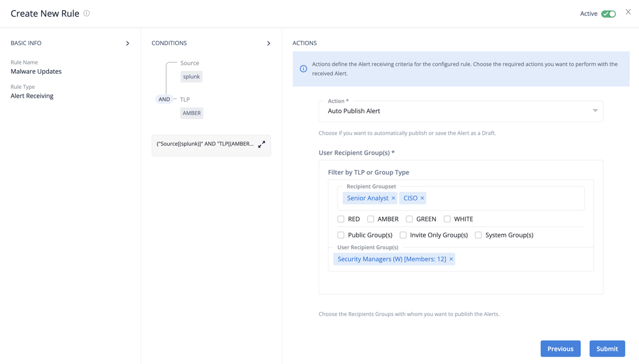Remove the Security Managers recipient group
Image resolution: width=639 pixels, height=364 pixels.
[451, 259]
